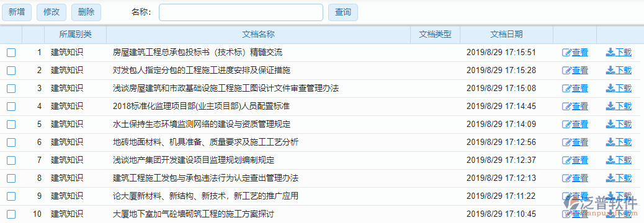Select document 浅谈地产集团开发建设项目监理规划编制规定

point(194,160)
